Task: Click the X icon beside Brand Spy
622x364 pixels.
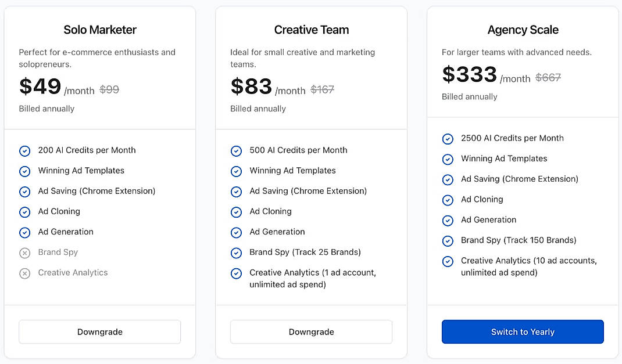Action: [x=24, y=253]
